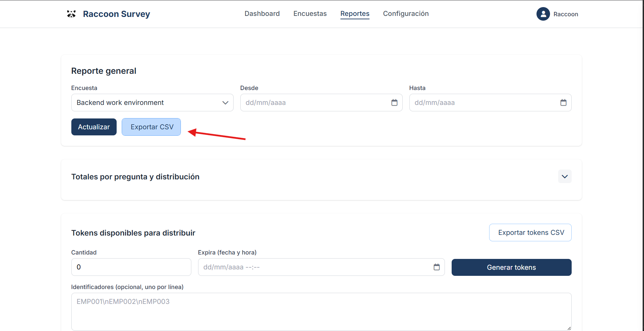Screen dimensions: 644x331
Task: Open the Encuesta survey dropdown
Action: pyautogui.click(x=152, y=103)
